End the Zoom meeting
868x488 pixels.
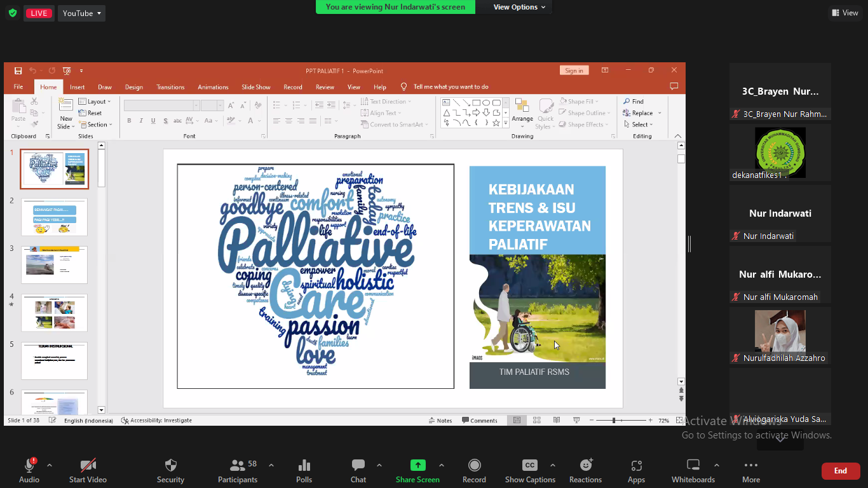coord(840,470)
